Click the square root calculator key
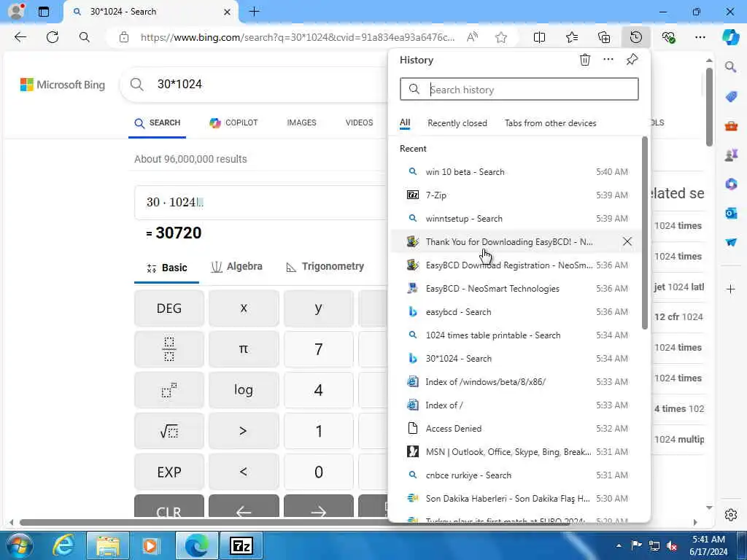Viewport: 747px width, 560px height. coord(169,431)
